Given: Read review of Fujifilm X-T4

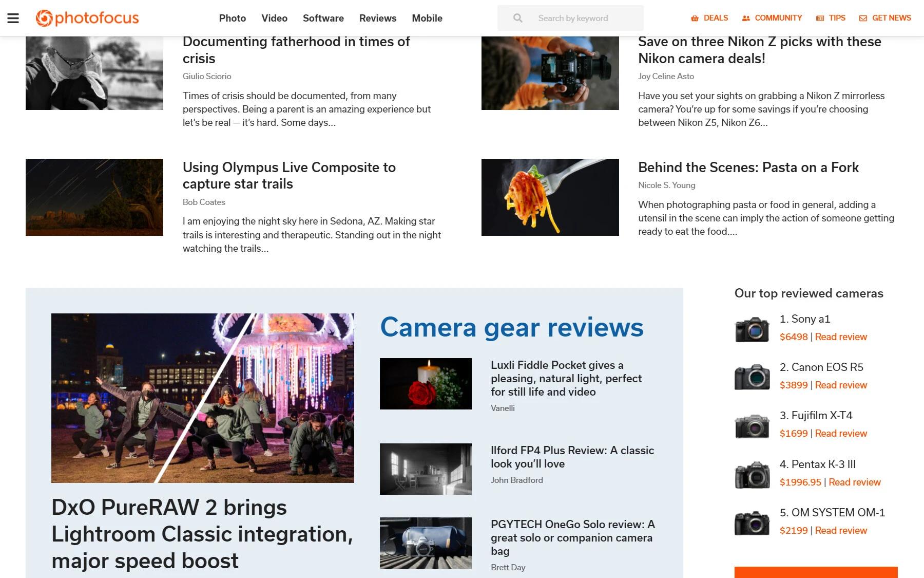Looking at the screenshot, I should (841, 433).
